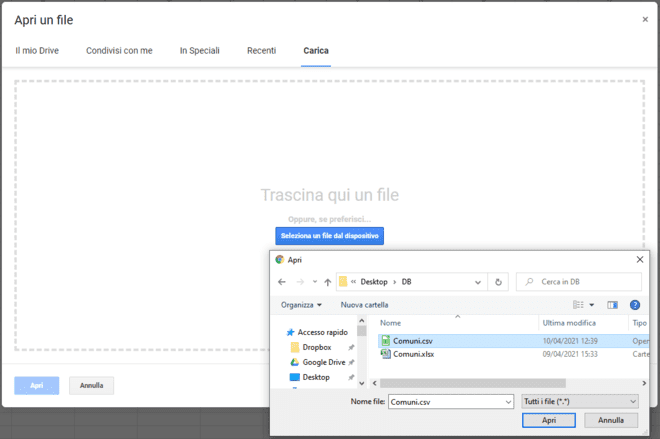Open Google Drive in quick access sidebar
The image size is (660, 439).
tap(323, 362)
